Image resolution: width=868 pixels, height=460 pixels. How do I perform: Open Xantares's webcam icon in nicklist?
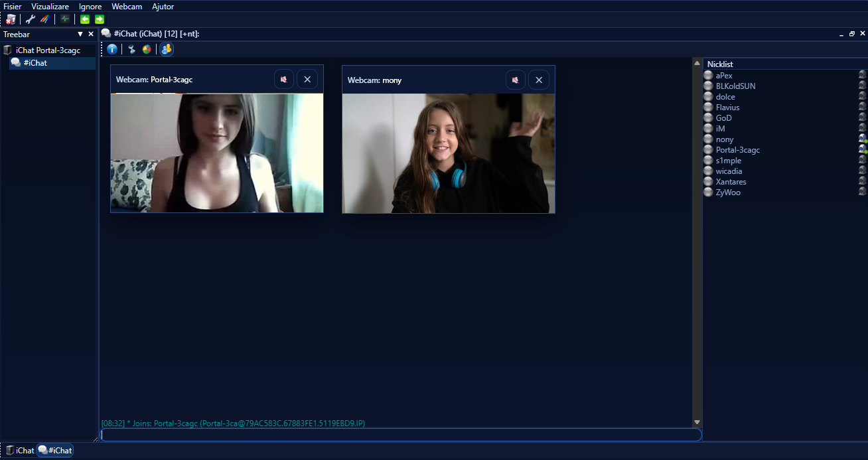862,181
